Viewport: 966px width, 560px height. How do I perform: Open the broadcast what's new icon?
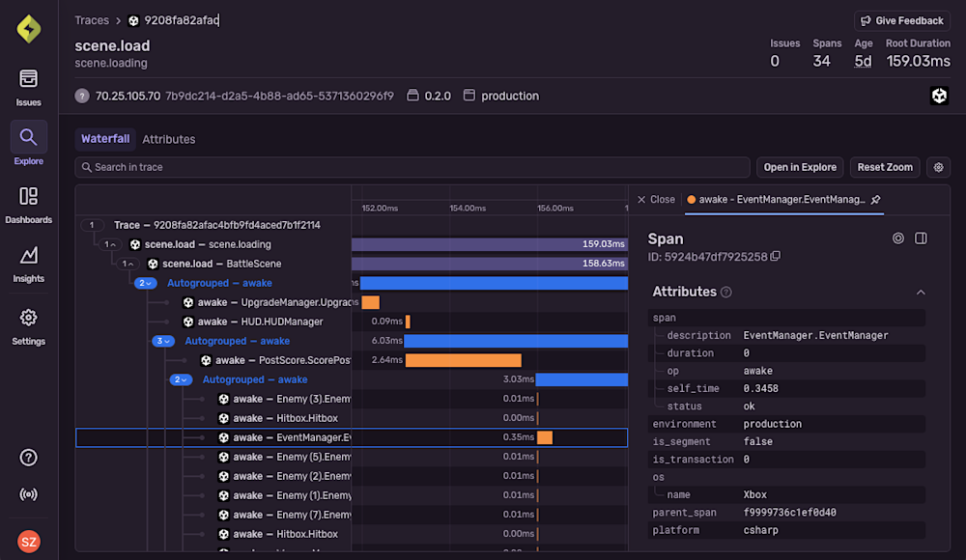(x=28, y=494)
